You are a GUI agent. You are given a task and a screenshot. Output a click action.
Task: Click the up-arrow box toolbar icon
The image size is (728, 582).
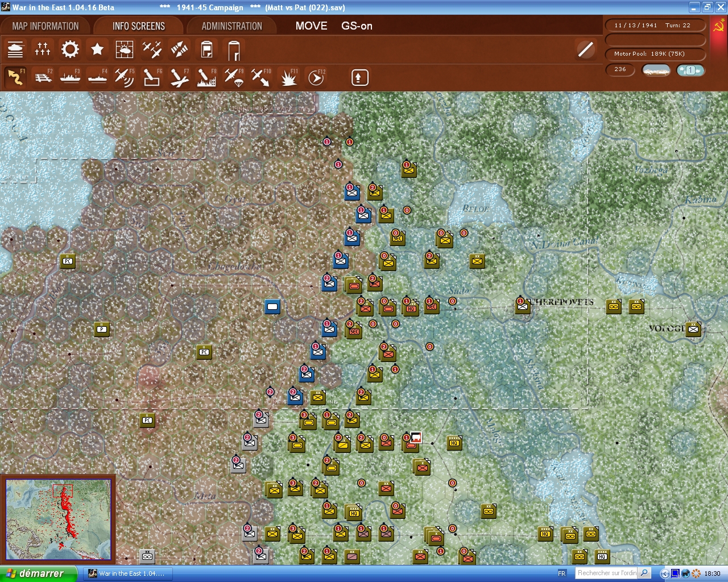point(359,77)
